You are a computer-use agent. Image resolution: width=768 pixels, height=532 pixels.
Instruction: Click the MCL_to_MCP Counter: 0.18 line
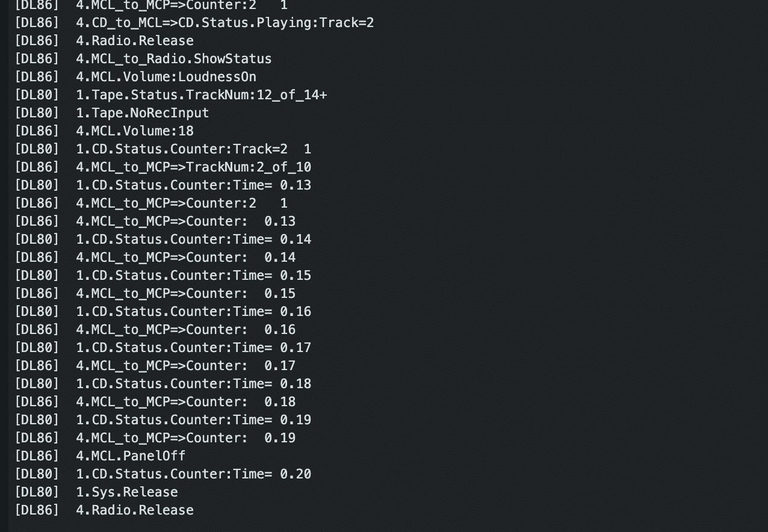click(155, 402)
